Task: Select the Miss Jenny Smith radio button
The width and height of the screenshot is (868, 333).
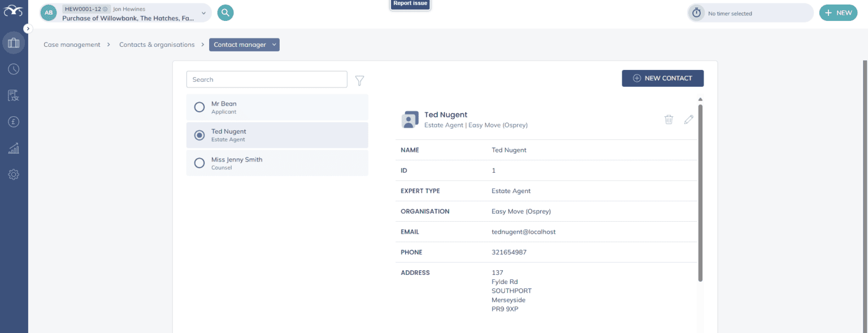Action: 199,163
